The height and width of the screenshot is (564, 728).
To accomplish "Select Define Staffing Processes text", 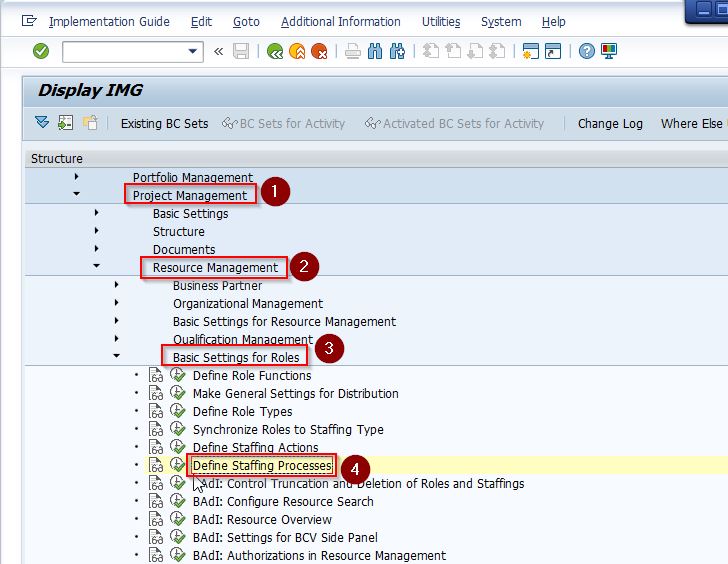I will [x=262, y=466].
